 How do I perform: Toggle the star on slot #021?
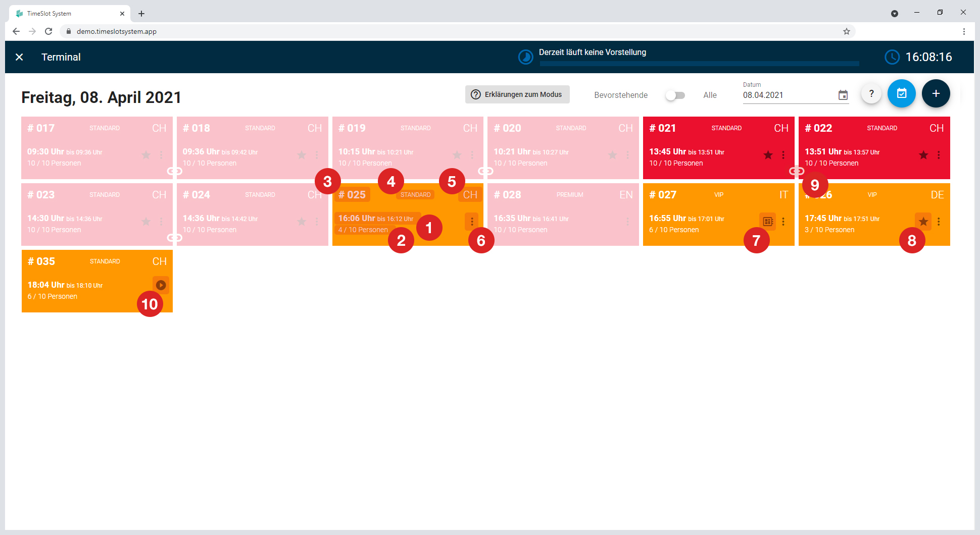[x=768, y=155]
